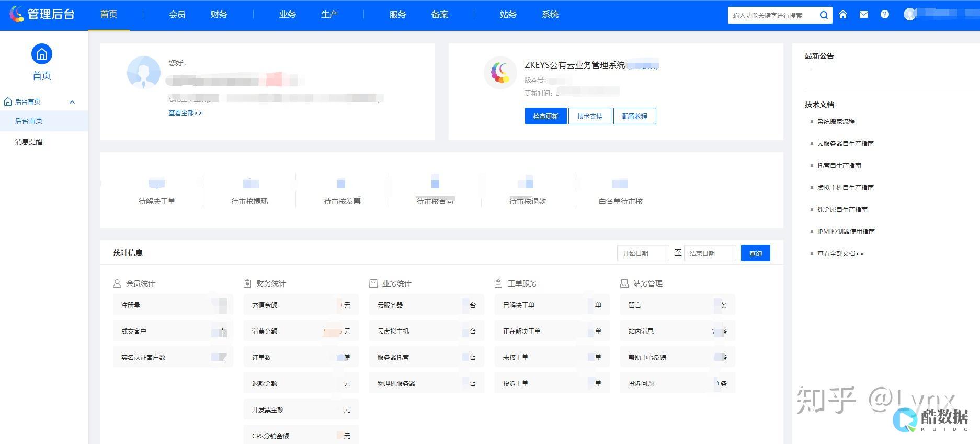Click the 工单服务 clipboard icon

tap(498, 283)
